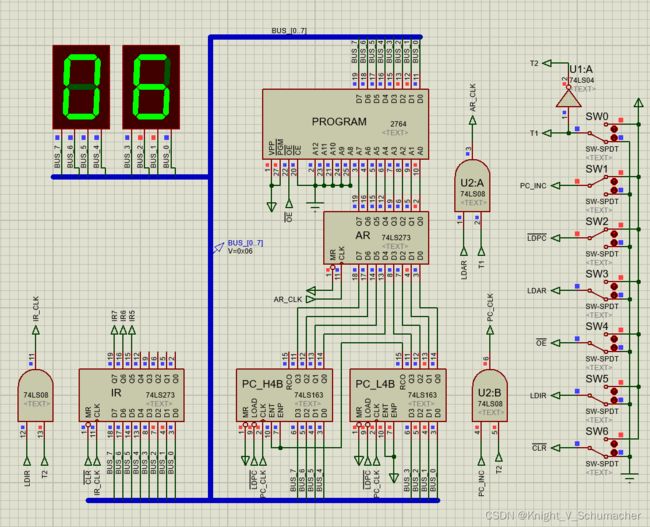This screenshot has height=527, width=650.
Task: Select the seven-segment display showing 0
Action: (x=81, y=87)
